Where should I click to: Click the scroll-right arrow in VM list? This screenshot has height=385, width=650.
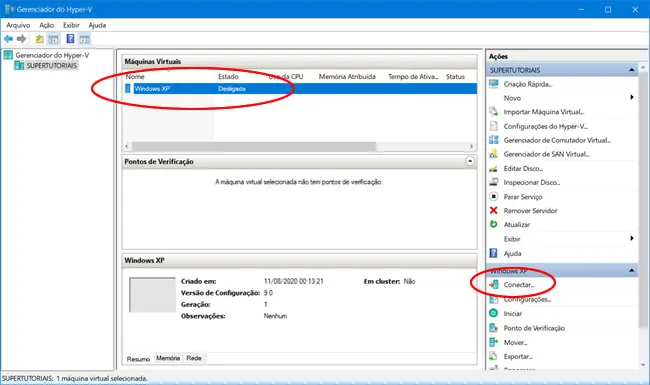click(x=471, y=146)
